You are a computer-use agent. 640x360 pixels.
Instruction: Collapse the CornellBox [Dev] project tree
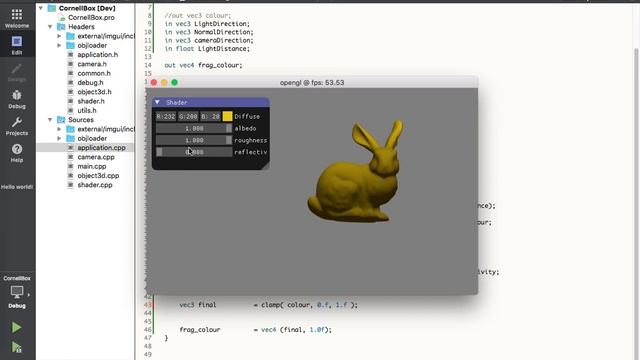tap(41, 8)
